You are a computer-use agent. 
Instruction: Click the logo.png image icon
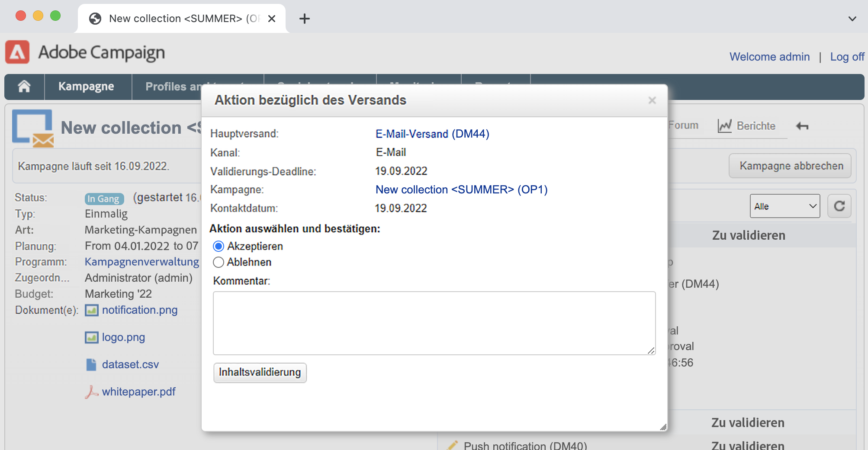91,337
